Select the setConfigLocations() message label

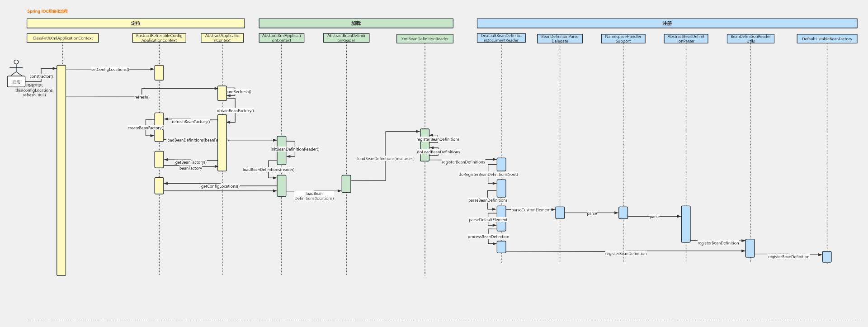point(110,70)
